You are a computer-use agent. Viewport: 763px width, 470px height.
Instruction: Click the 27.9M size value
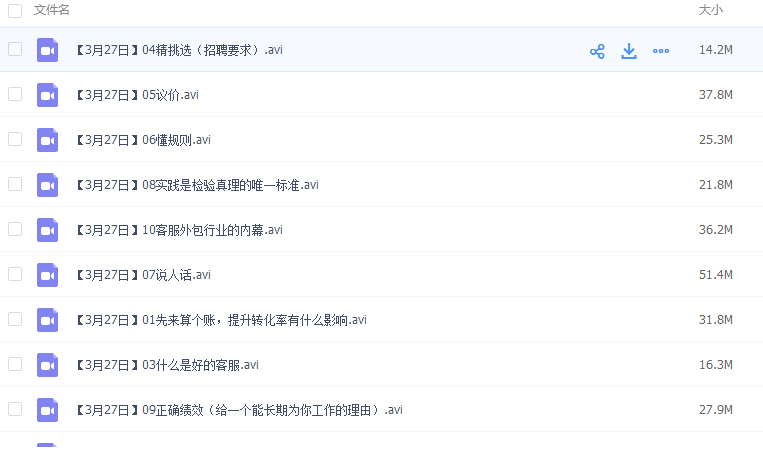[x=716, y=410]
